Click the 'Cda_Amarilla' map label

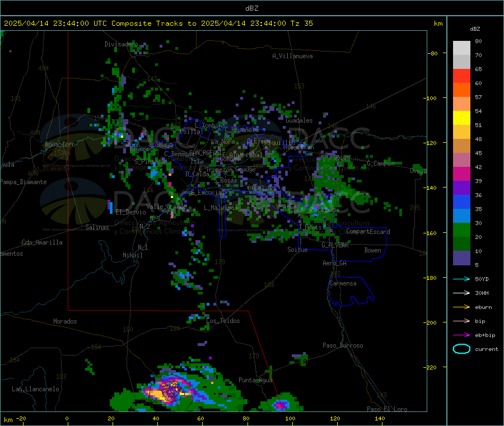point(42,242)
